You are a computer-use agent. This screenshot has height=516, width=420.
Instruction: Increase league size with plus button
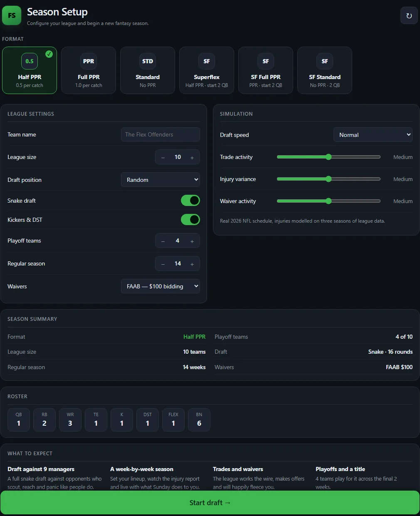point(192,157)
